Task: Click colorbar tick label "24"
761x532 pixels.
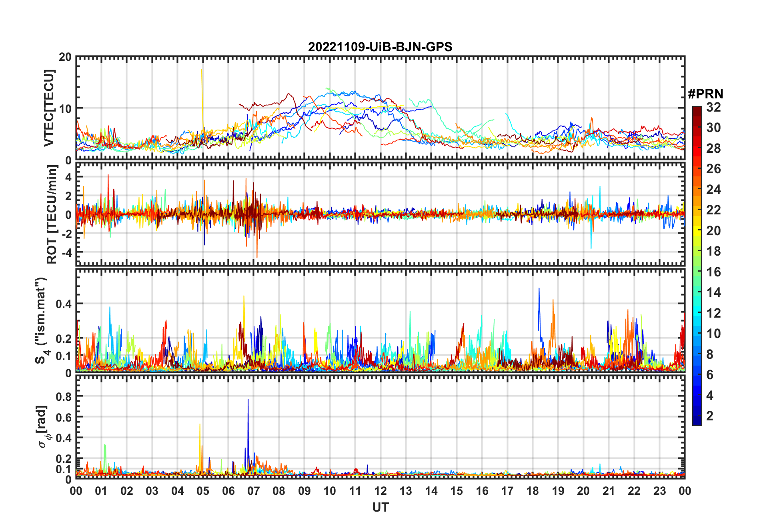Action: [x=713, y=190]
